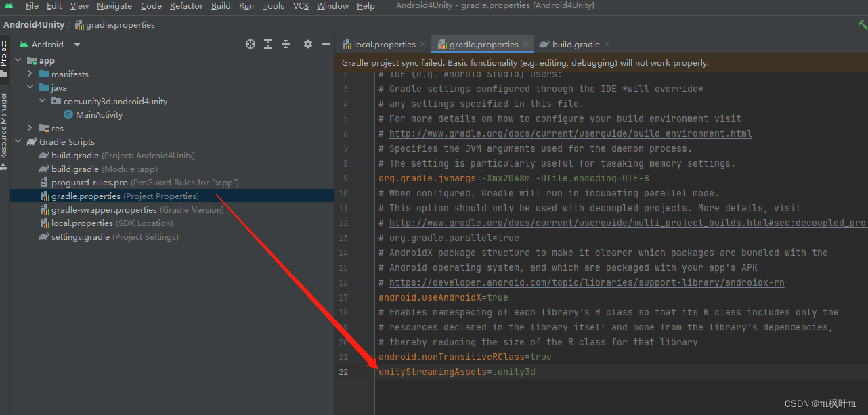
Task: Open the Code menu
Action: (151, 6)
